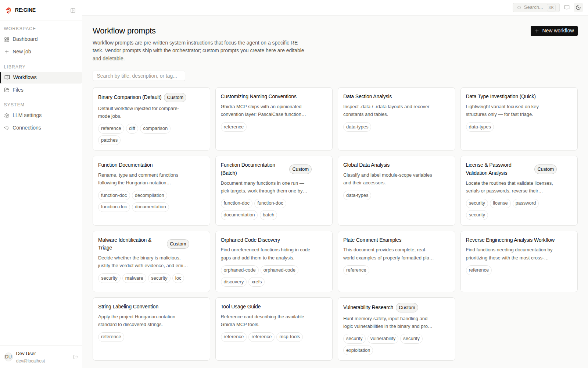This screenshot has height=368, width=588.
Task: Click the comparison tag
Action: click(155, 128)
